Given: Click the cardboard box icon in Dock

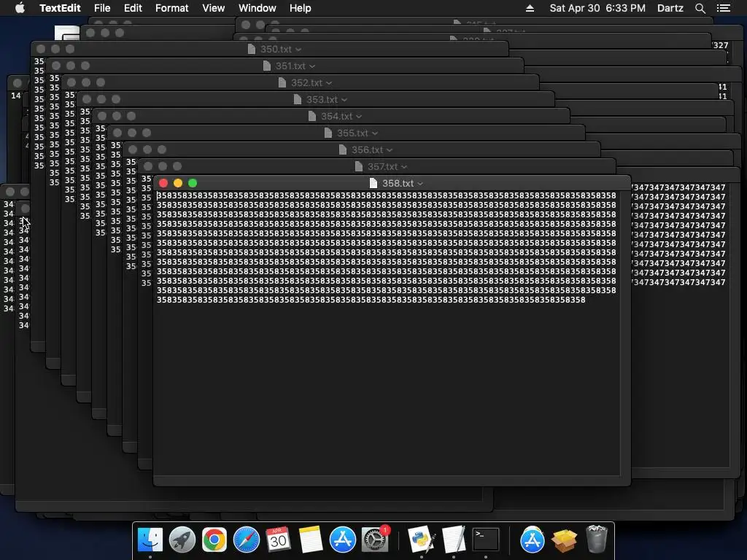Looking at the screenshot, I should tap(564, 540).
